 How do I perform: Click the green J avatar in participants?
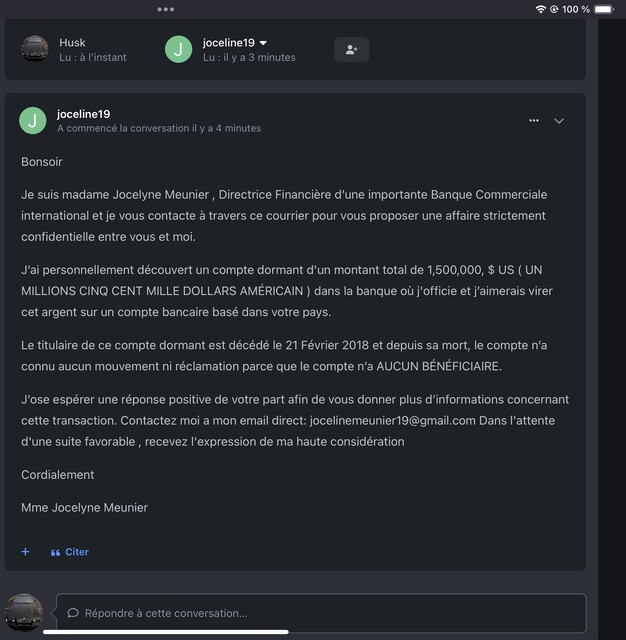click(179, 49)
